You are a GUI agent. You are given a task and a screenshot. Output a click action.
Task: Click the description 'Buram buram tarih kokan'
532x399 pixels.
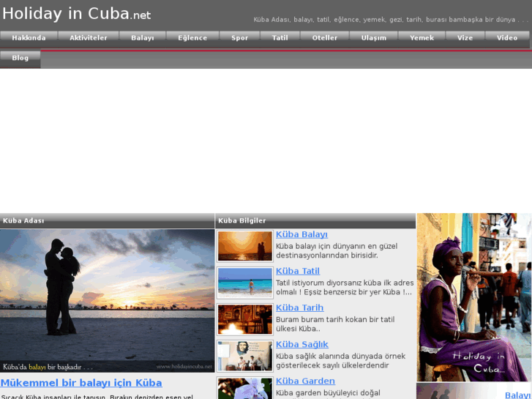point(335,324)
